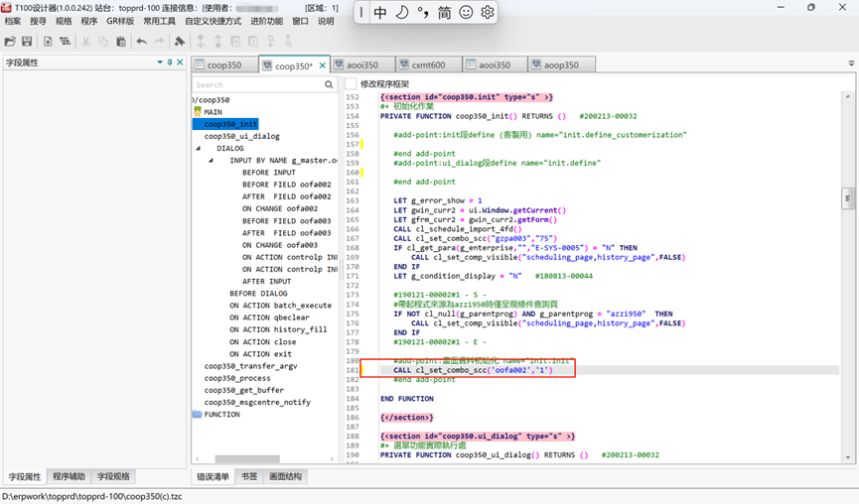Open the 画面结构 bottom tab
Image resolution: width=859 pixels, height=504 pixels.
(285, 476)
